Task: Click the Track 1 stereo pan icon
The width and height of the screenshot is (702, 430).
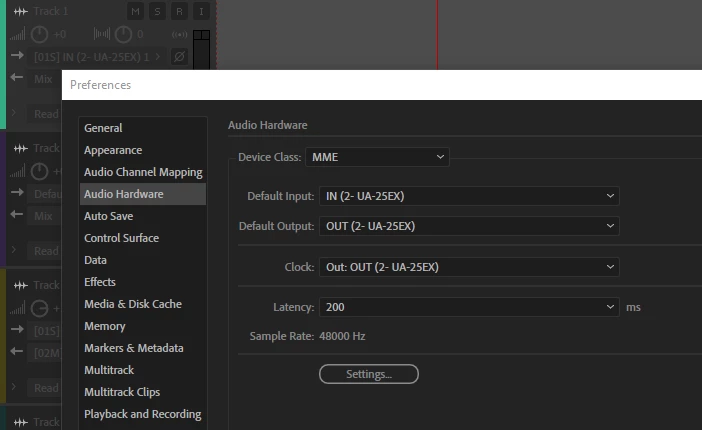Action: coord(102,34)
